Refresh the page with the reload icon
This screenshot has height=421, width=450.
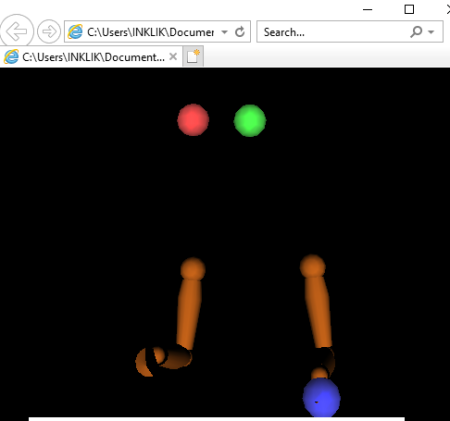(x=240, y=32)
